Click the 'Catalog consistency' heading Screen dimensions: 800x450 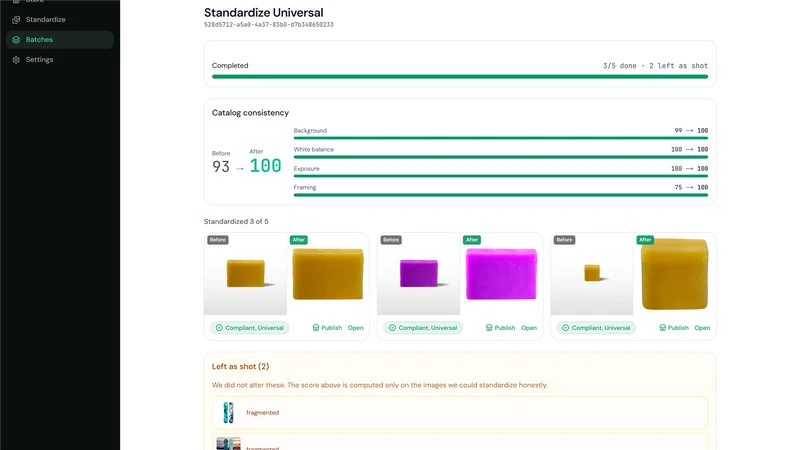(250, 113)
